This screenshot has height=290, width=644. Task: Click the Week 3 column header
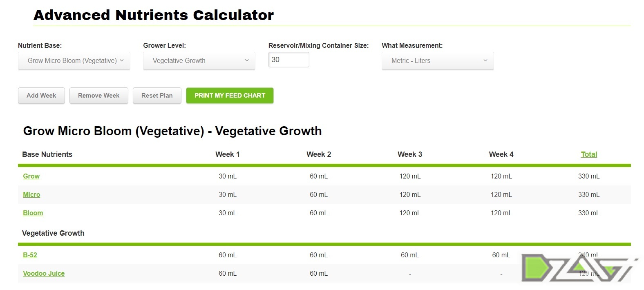(410, 154)
